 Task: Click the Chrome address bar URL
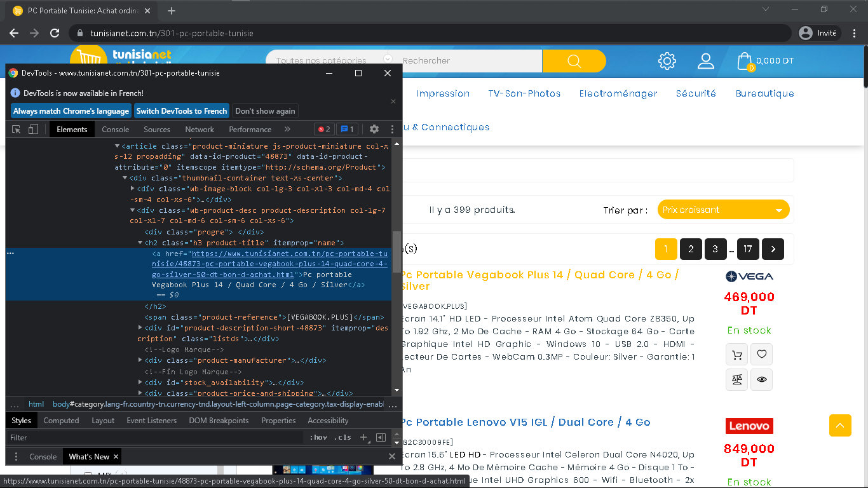click(172, 33)
